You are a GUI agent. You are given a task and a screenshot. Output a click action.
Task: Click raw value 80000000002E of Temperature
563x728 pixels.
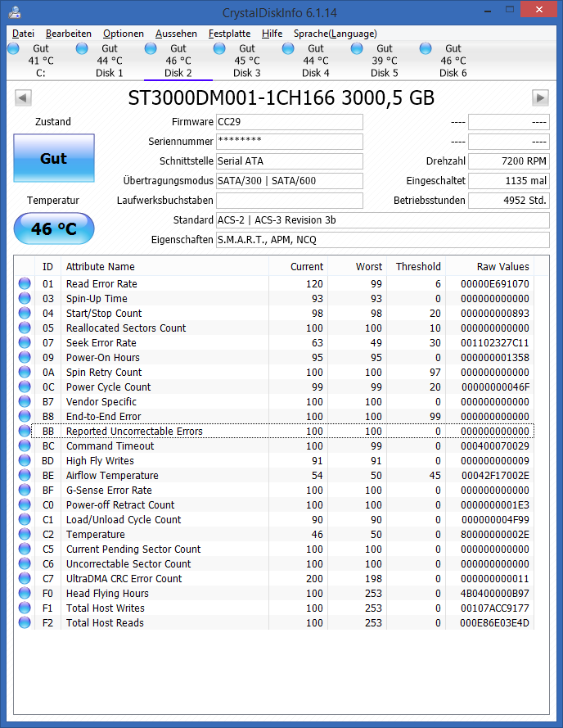(495, 535)
